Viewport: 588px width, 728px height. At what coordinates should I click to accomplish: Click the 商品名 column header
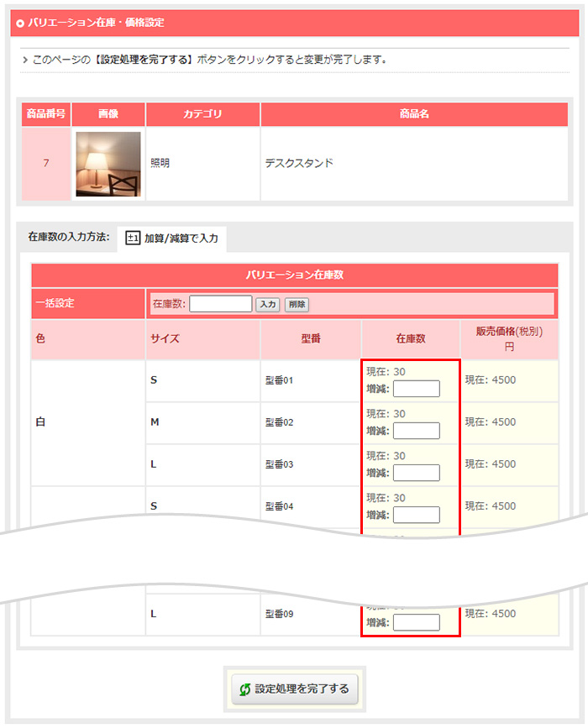[x=414, y=114]
